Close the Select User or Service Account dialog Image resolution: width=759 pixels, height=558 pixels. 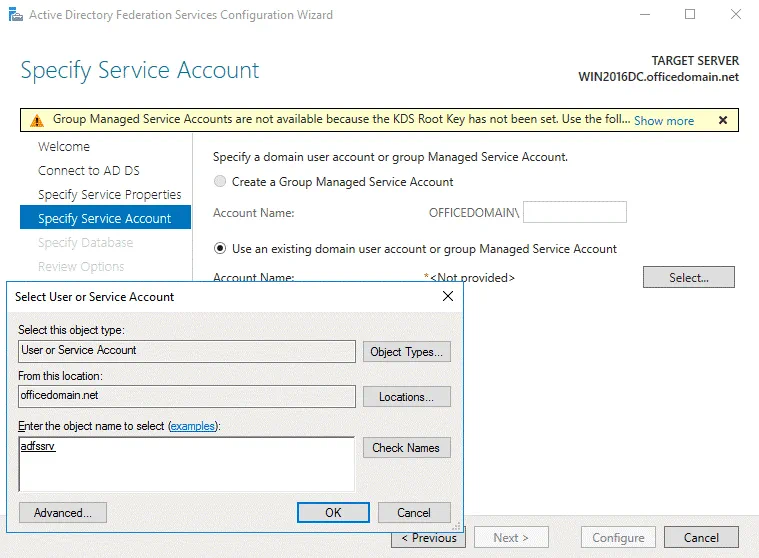coord(447,297)
